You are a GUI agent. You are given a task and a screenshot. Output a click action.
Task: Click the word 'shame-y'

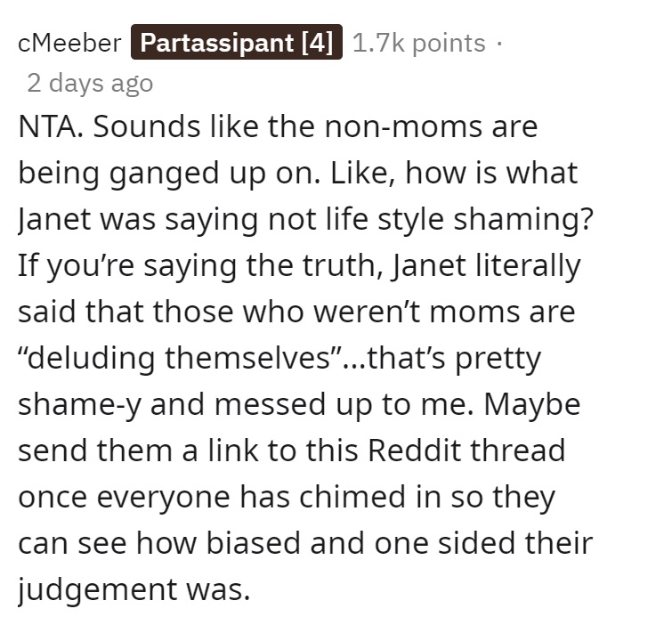(x=79, y=405)
